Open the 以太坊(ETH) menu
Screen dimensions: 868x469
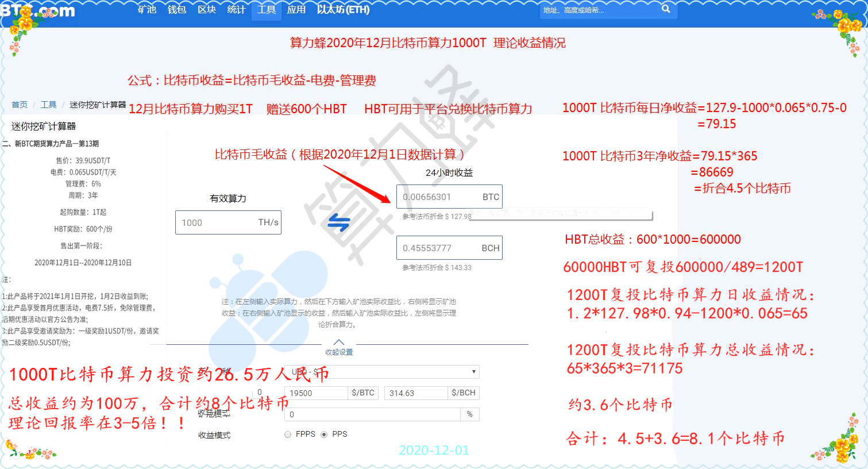click(343, 9)
